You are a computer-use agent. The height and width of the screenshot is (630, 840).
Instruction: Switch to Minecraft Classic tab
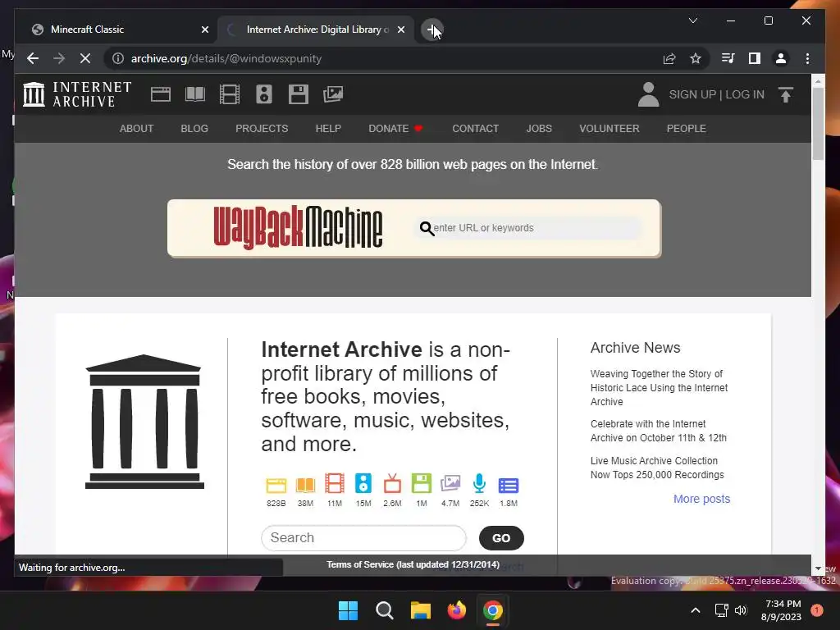(116, 30)
